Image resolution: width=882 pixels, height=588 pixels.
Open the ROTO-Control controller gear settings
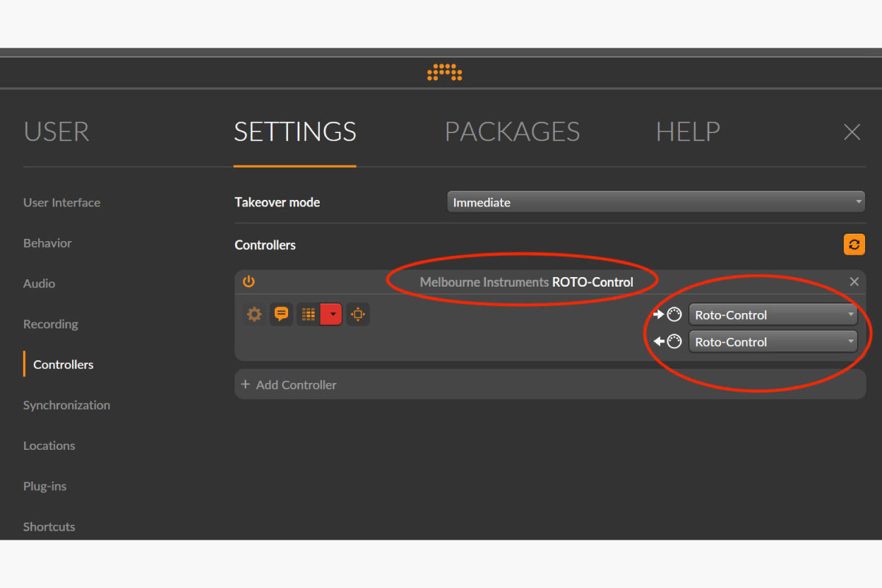click(254, 315)
